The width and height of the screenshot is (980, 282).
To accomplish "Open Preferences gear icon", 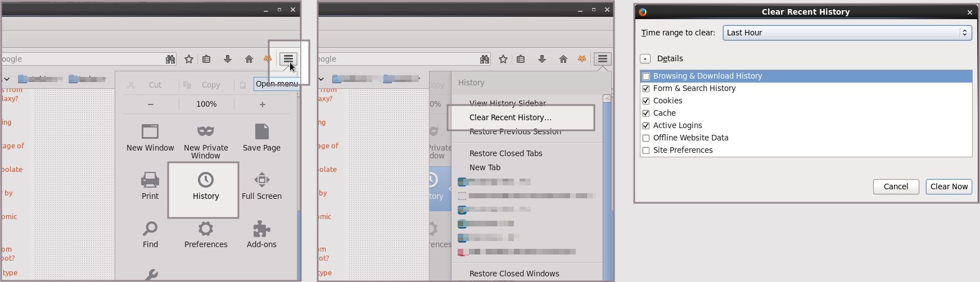I will pyautogui.click(x=206, y=229).
